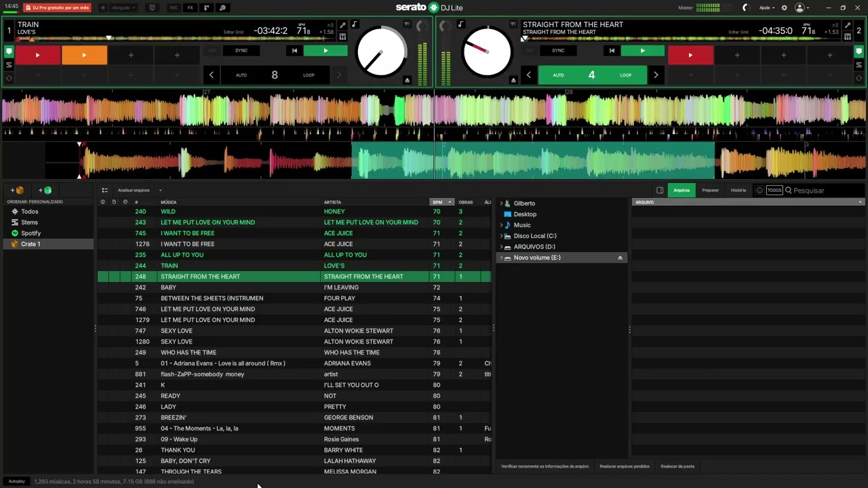
Task: Toggle the library list view icon
Action: pyautogui.click(x=104, y=190)
